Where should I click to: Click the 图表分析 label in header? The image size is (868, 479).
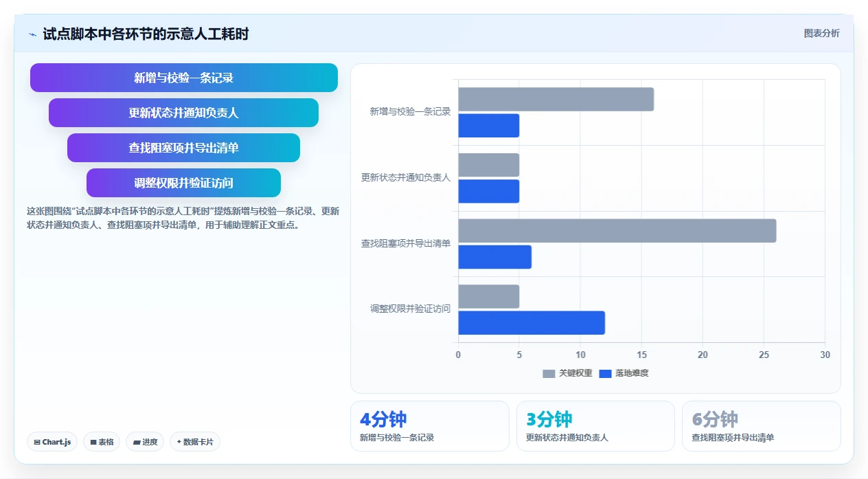point(821,33)
